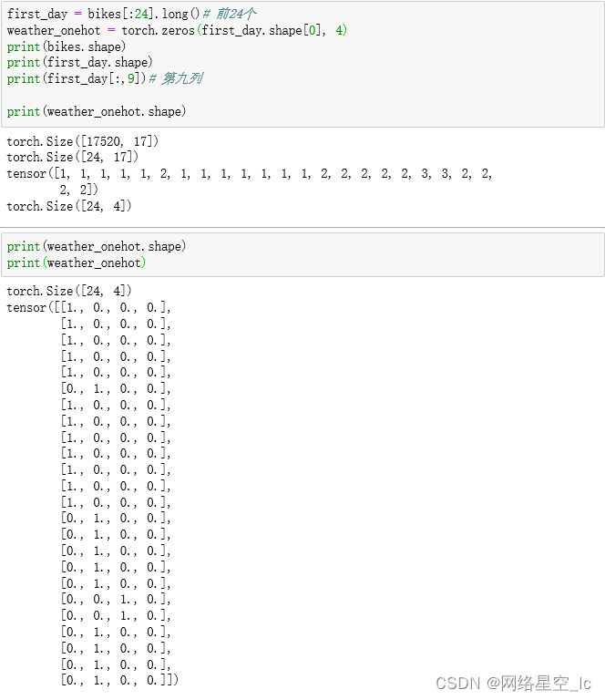This screenshot has height=700, width=605.
Task: Click the line "weather_onehot = torch.zeros(...)"
Action: point(177,30)
